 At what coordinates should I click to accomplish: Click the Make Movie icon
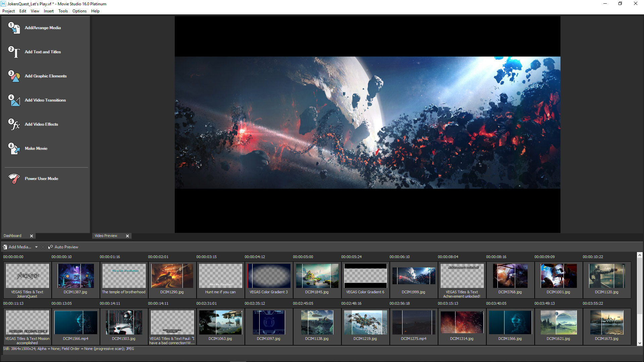point(14,148)
